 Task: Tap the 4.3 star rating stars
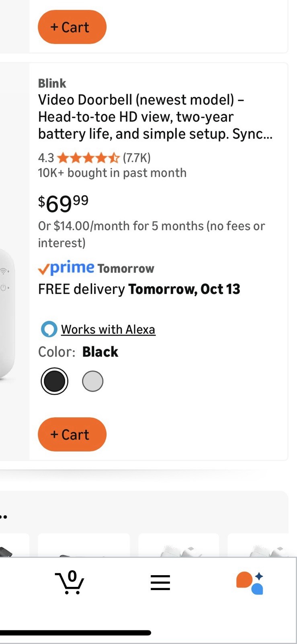[88, 157]
